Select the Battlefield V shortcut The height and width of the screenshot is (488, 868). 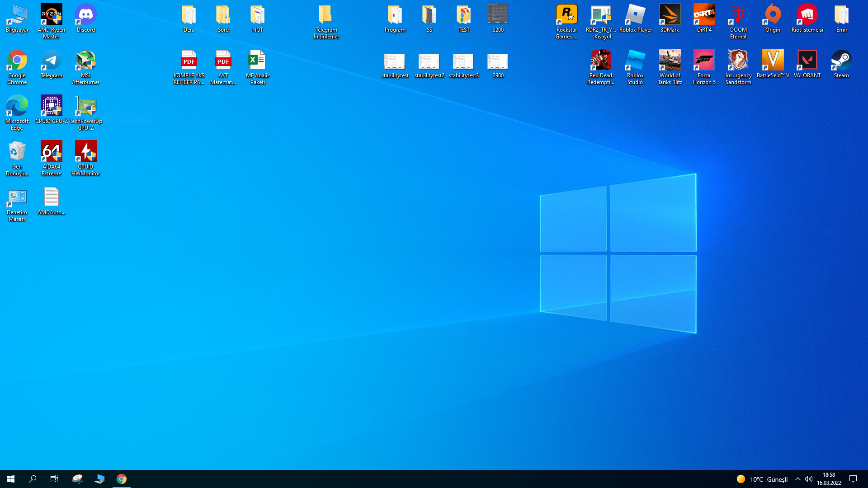click(x=773, y=65)
